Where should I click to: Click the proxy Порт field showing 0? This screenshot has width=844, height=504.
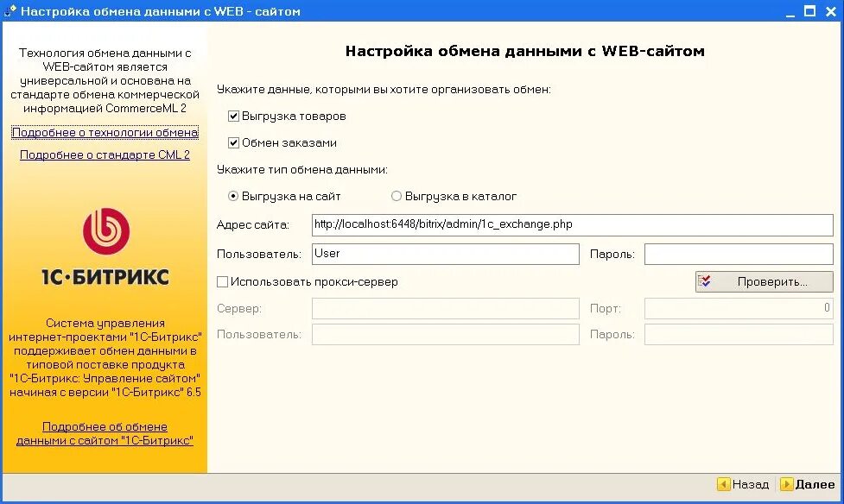[x=739, y=309]
